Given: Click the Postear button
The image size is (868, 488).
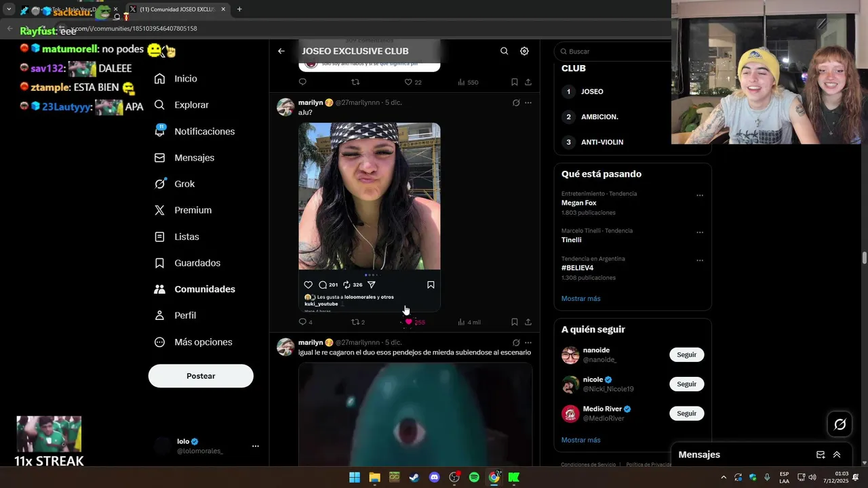Looking at the screenshot, I should coord(201,376).
